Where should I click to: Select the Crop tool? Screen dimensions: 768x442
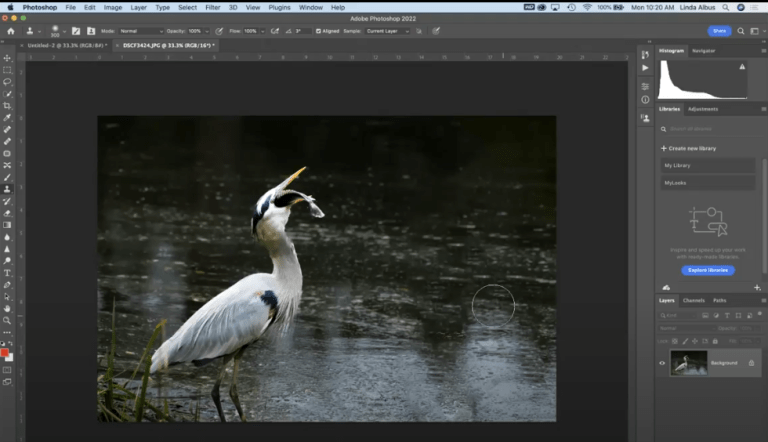click(7, 106)
